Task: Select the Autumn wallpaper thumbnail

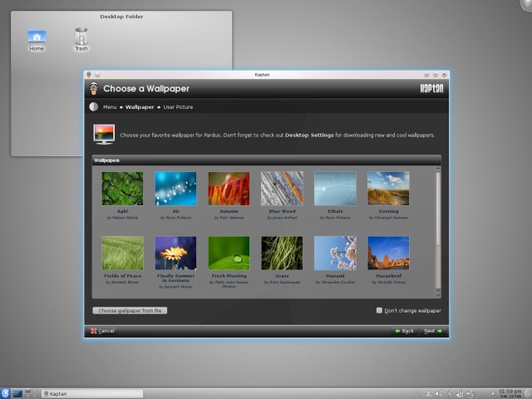Action: [229, 189]
